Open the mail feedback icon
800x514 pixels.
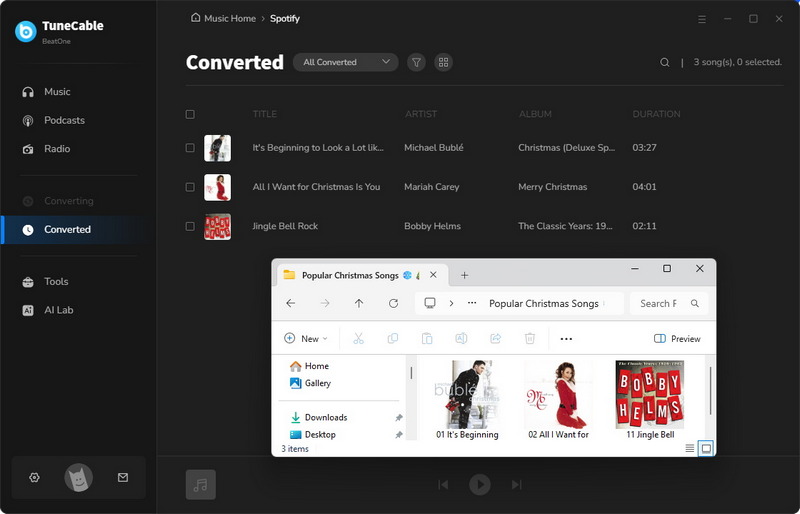pyautogui.click(x=123, y=478)
